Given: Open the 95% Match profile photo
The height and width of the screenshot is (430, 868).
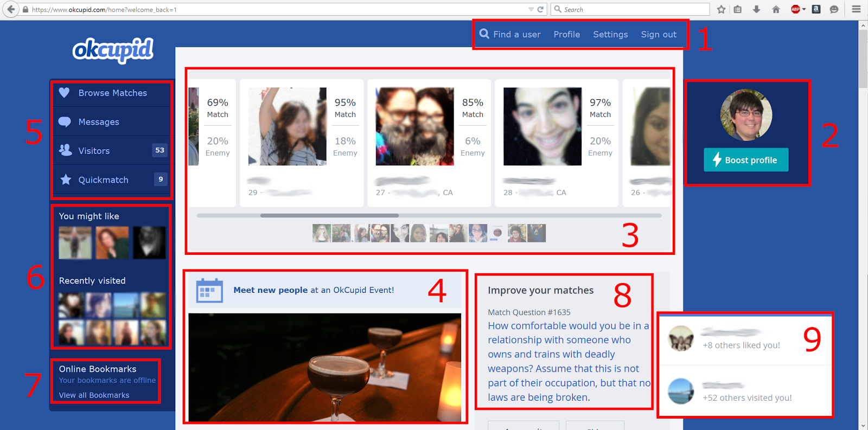Looking at the screenshot, I should point(288,126).
